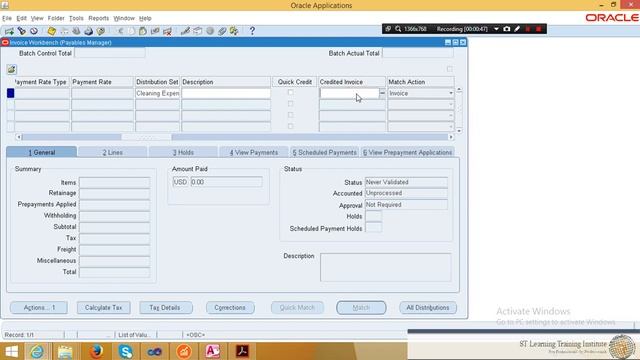This screenshot has height=360, width=640.
Task: Click the Calculate Tax button
Action: tap(103, 307)
